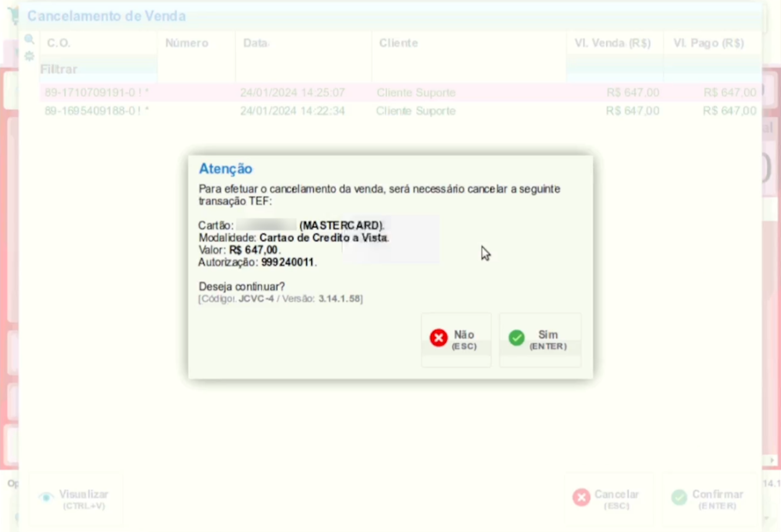Click the filter field under the Cliente column
Viewport: 781px width, 532px height.
coord(468,70)
